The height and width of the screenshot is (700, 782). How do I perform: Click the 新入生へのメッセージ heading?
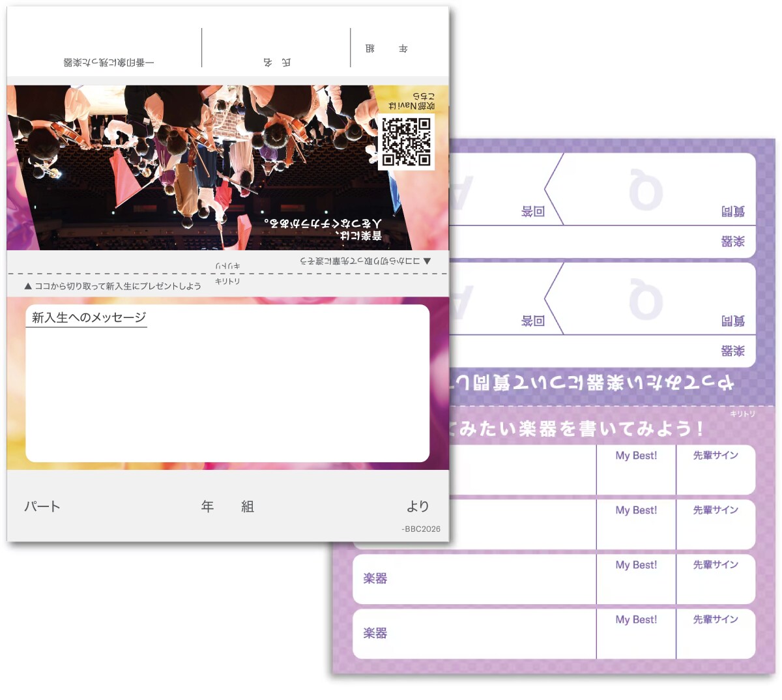pos(89,317)
